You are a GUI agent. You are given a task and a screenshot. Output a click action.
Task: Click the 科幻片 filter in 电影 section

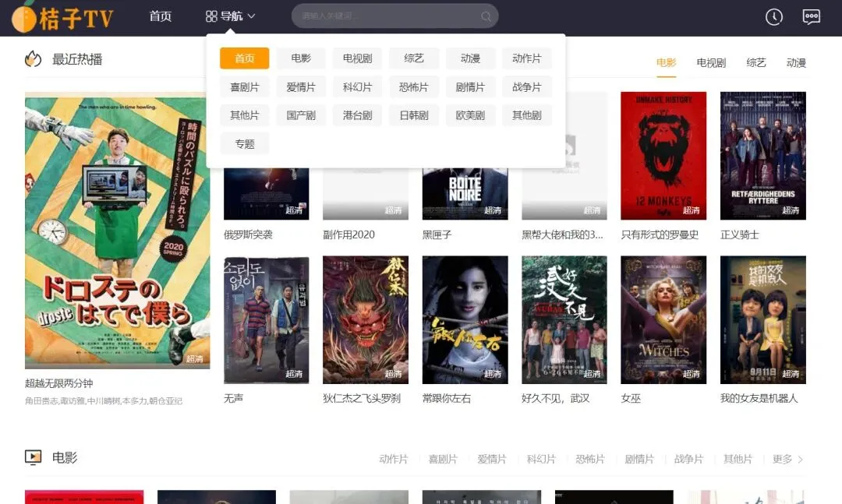pos(541,460)
